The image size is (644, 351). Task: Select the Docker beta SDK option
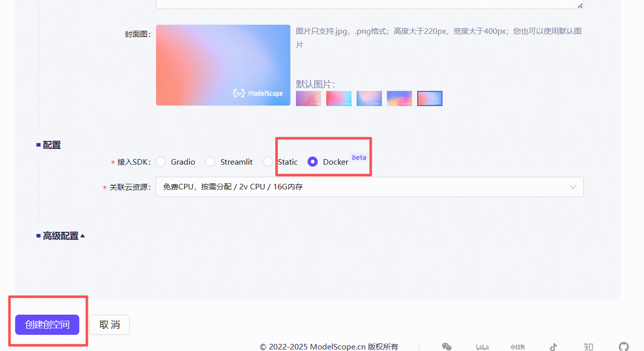[x=312, y=162]
